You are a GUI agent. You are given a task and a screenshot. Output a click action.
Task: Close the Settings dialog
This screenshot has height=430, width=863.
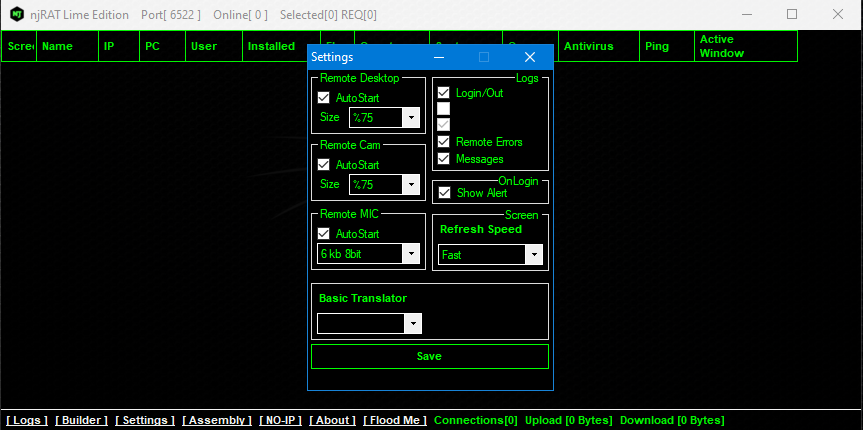530,57
